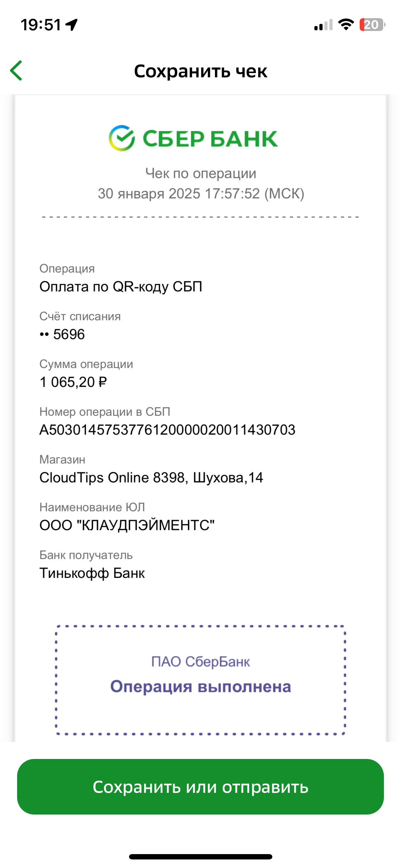Tap the СБП operation number A5030145...
This screenshot has width=401, height=868.
167,430
